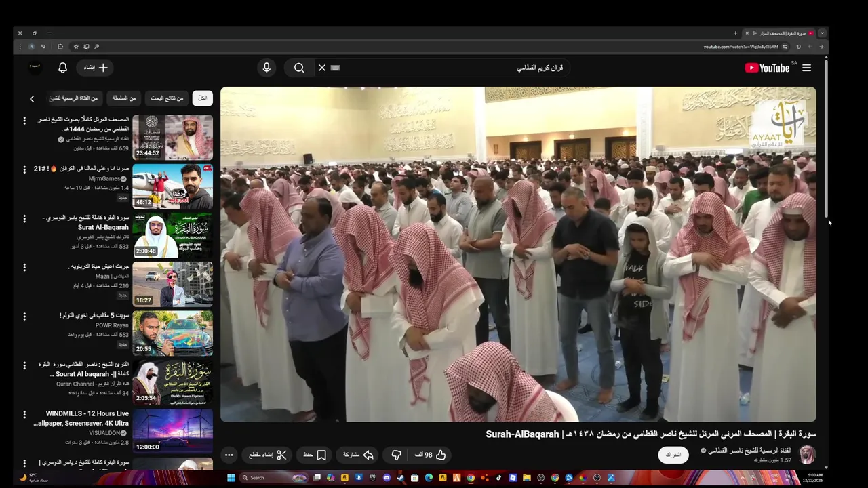Open notifications bell
This screenshot has width=868, height=488.
[62, 68]
